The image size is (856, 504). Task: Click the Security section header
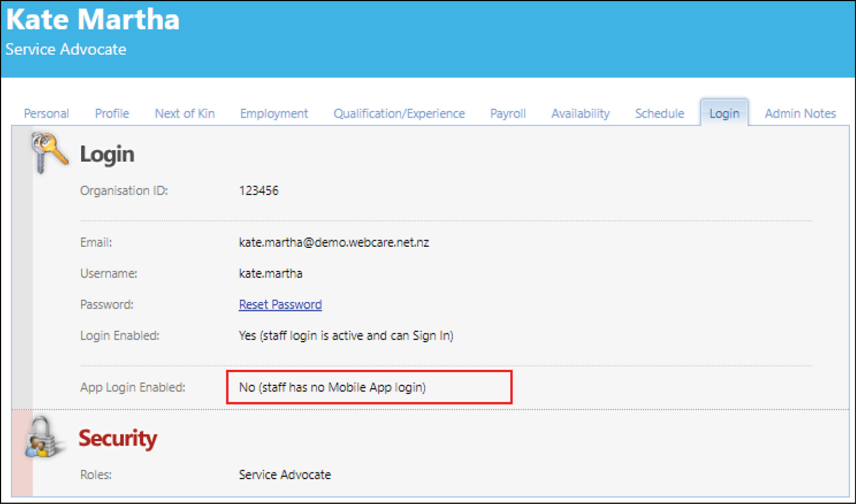118,438
